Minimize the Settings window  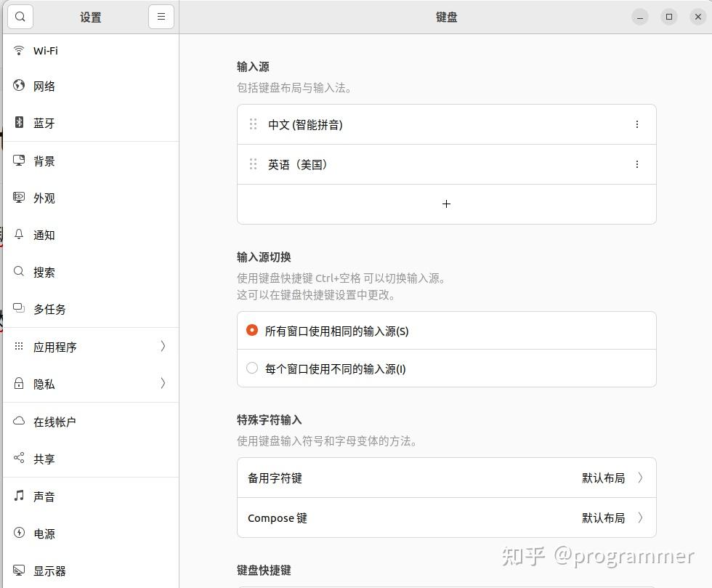pos(640,17)
